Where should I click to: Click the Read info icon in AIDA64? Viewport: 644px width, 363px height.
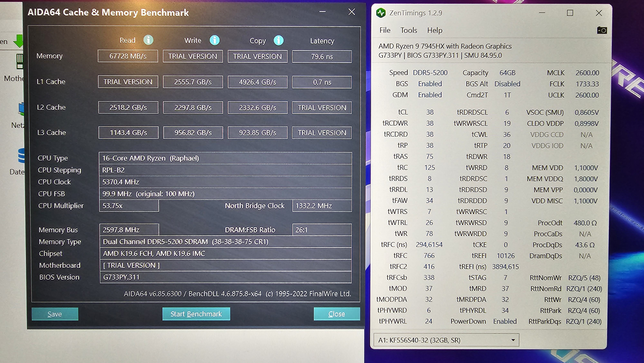[x=148, y=40]
